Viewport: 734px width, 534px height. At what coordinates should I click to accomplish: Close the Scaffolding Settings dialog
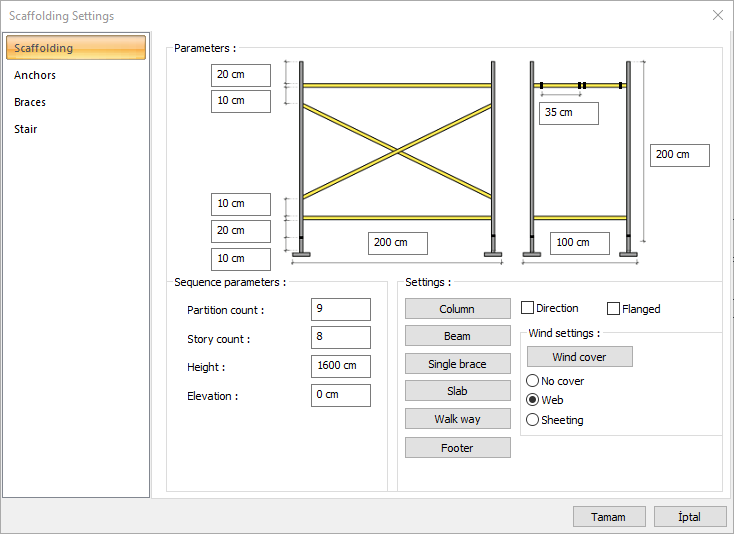click(717, 15)
